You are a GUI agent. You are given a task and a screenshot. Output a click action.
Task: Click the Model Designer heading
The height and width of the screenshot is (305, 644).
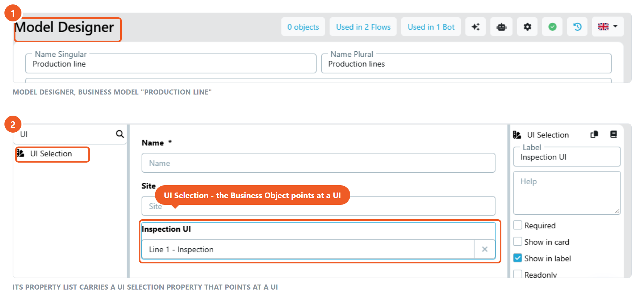pos(65,27)
